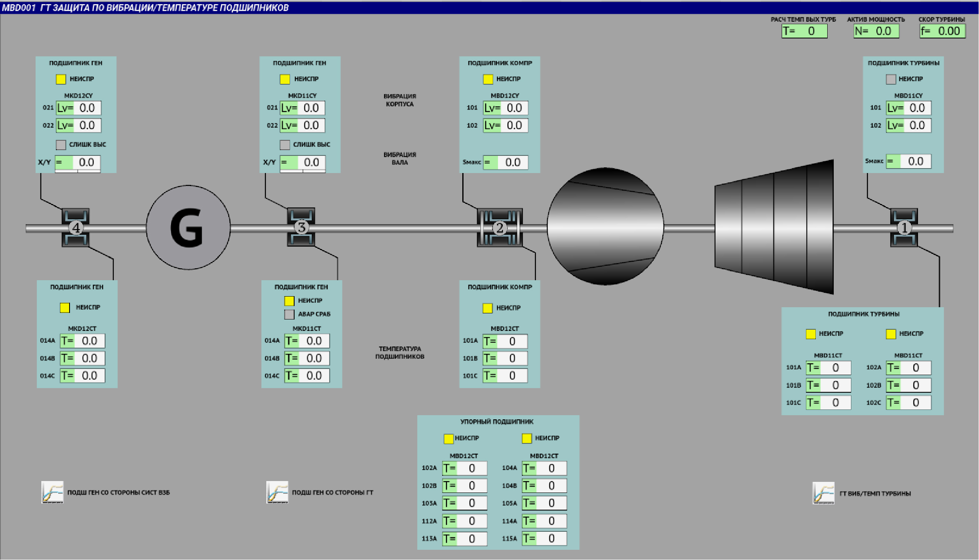This screenshot has width=979, height=560.
Task: Click turbine bearing number 1 icon
Action: (904, 227)
